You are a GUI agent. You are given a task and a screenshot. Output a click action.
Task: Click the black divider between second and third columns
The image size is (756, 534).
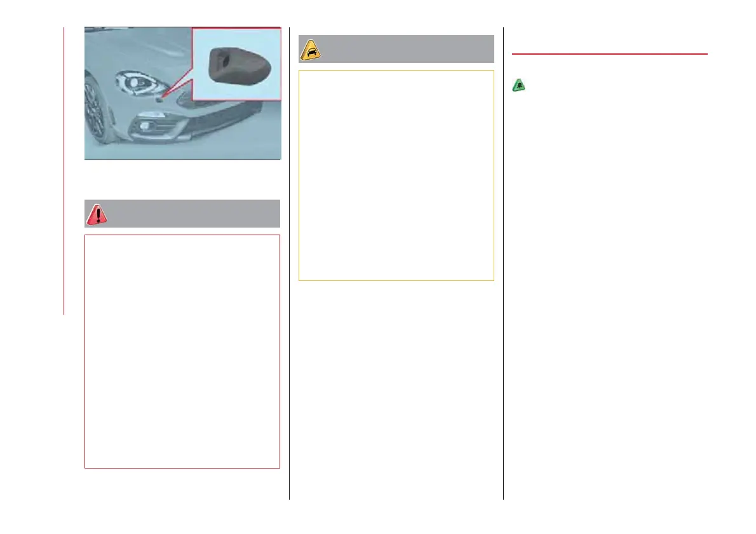coord(503,263)
